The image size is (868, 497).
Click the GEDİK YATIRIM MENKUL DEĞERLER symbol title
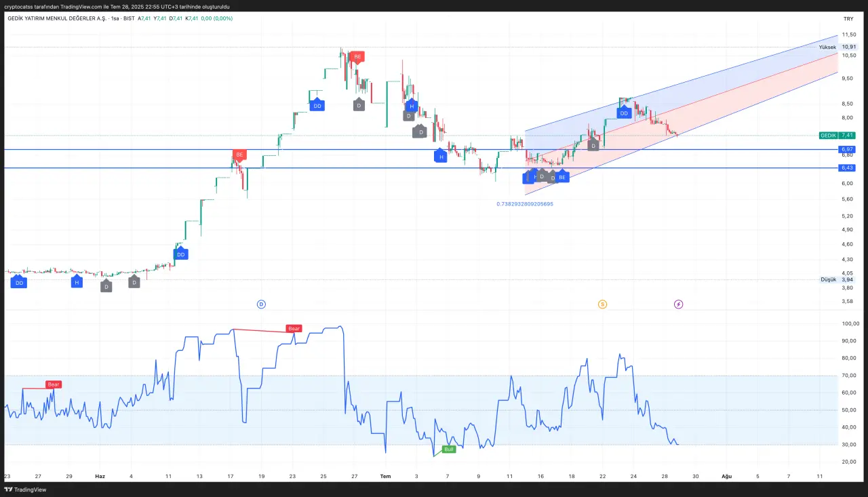click(x=57, y=18)
